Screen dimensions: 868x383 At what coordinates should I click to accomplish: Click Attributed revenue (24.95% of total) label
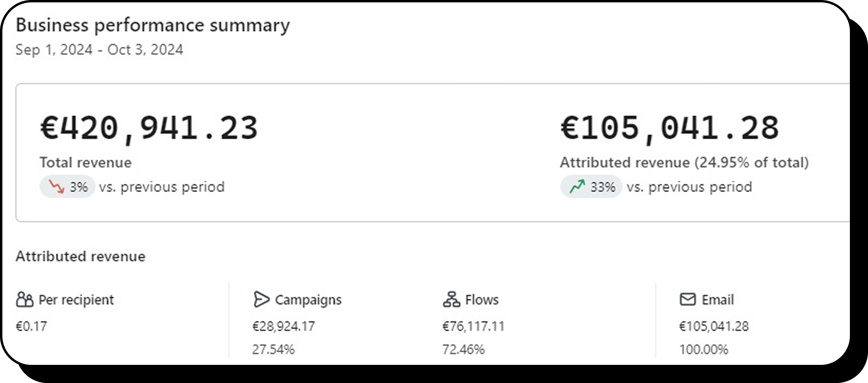(684, 162)
